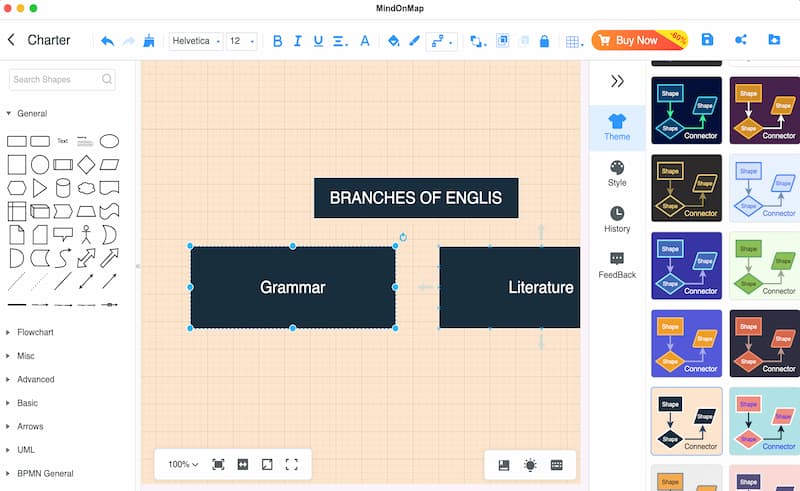This screenshot has height=491, width=800.
Task: Apply the light green theme
Action: point(765,265)
